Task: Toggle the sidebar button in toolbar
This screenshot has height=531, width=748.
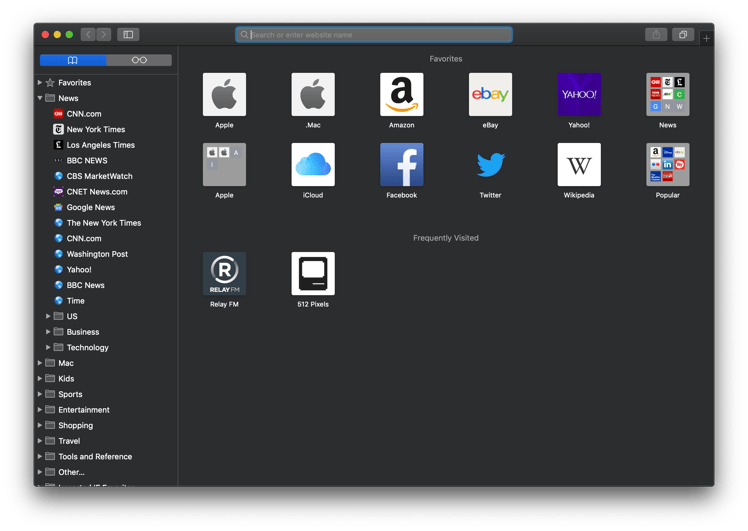Action: (x=128, y=34)
